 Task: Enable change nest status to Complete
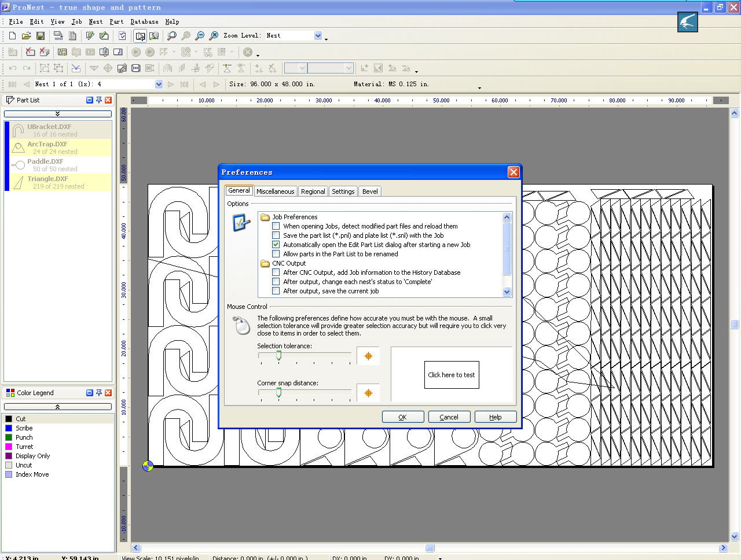[276, 282]
